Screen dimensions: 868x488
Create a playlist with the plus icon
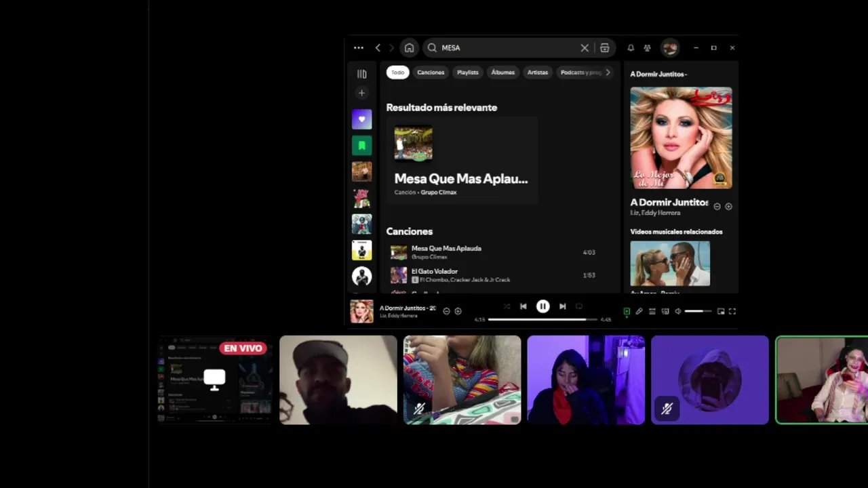point(361,93)
